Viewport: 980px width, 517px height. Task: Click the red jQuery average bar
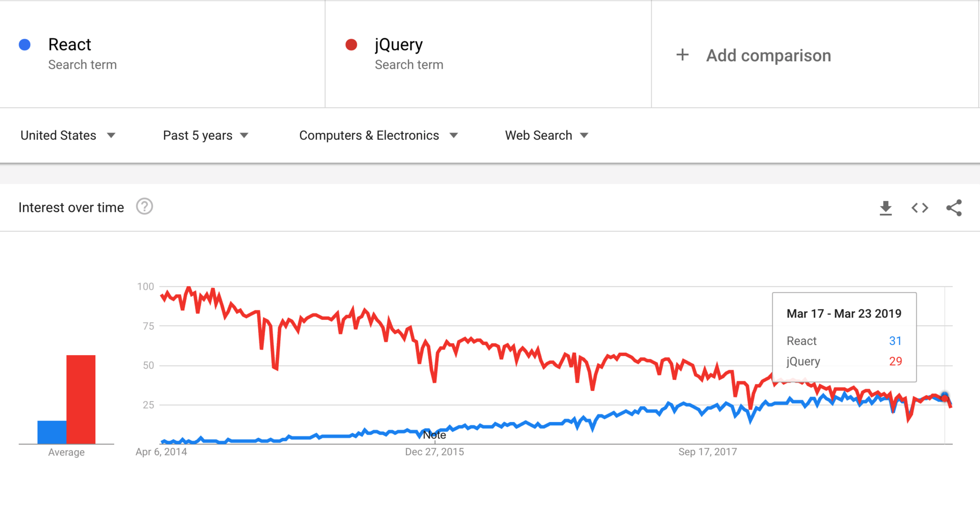pyautogui.click(x=81, y=399)
